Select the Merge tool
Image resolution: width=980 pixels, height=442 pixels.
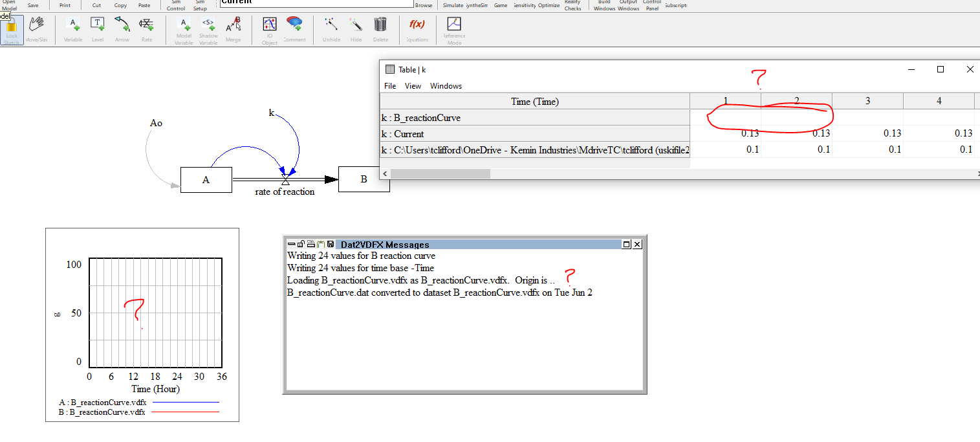233,30
